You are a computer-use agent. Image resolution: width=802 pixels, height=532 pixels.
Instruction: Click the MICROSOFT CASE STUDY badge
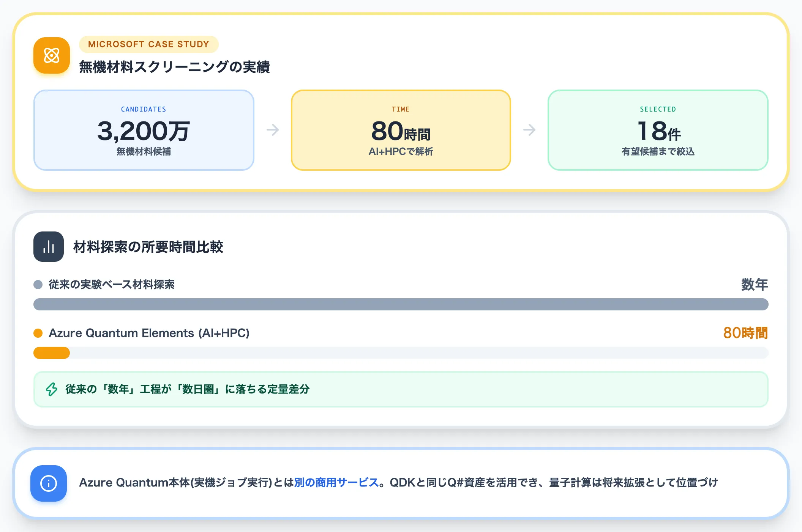[x=149, y=44]
